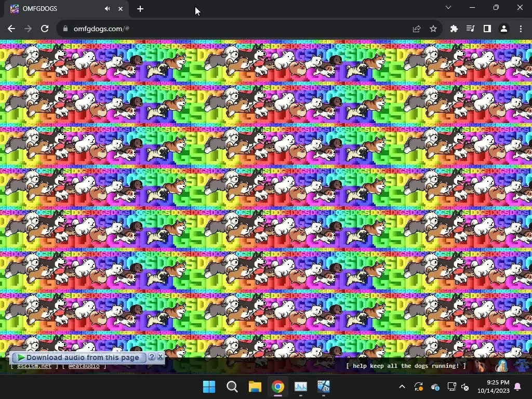This screenshot has height=399, width=532.
Task: Open Chrome three-dot menu
Action: [521, 29]
